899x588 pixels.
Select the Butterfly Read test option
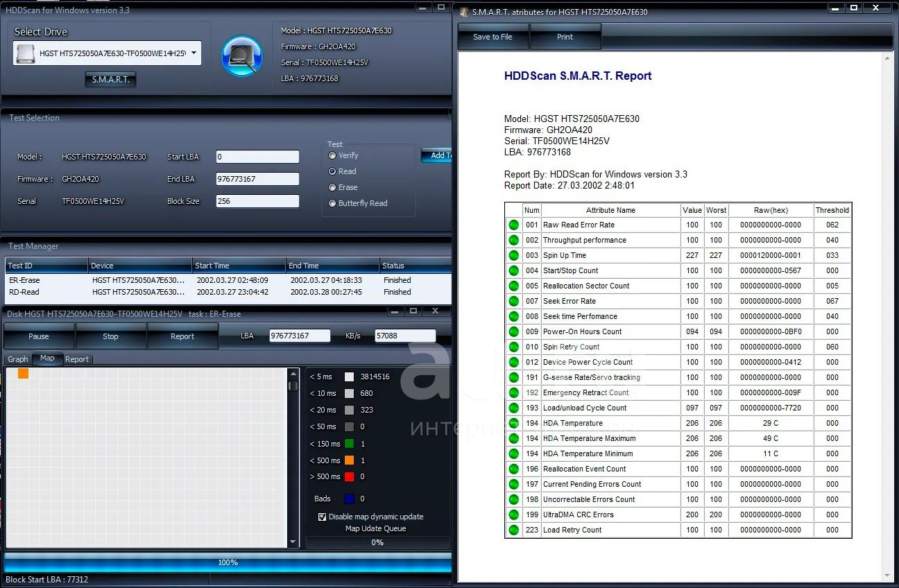[332, 203]
